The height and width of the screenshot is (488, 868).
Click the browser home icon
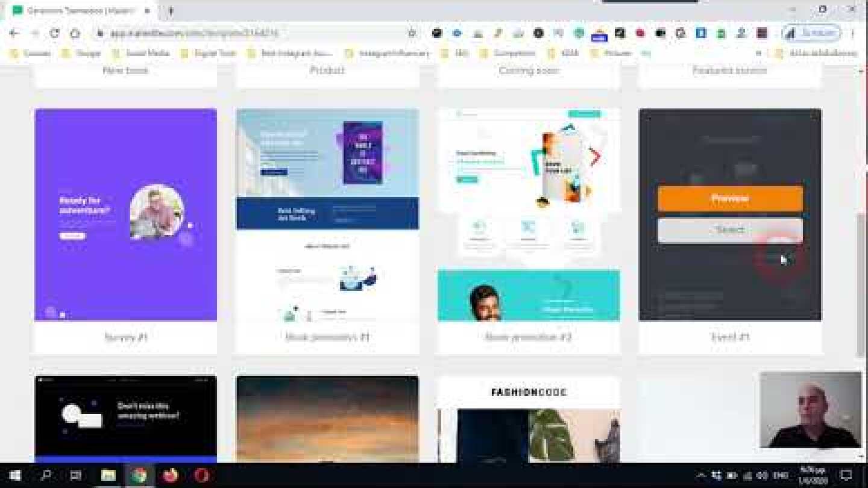[x=75, y=33]
